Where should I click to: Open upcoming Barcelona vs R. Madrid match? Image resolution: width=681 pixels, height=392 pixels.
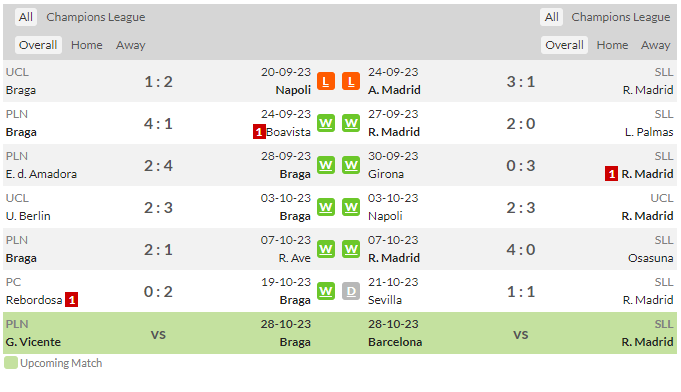tap(521, 333)
